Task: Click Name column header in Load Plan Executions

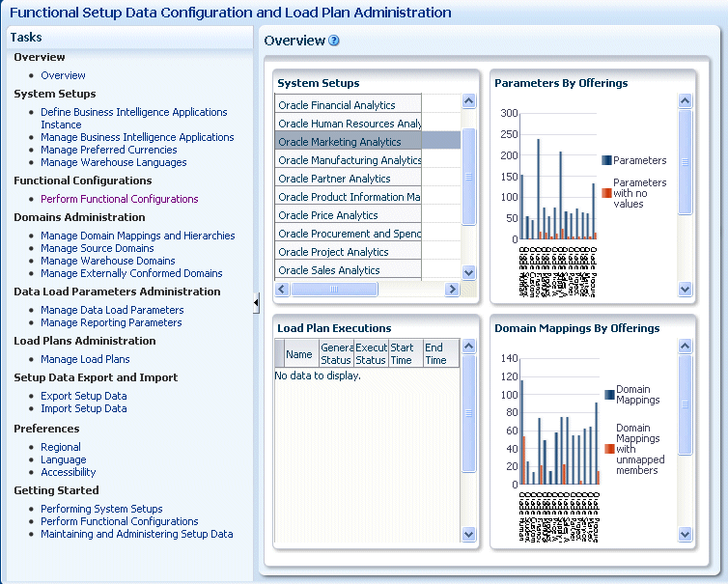Action: tap(299, 354)
